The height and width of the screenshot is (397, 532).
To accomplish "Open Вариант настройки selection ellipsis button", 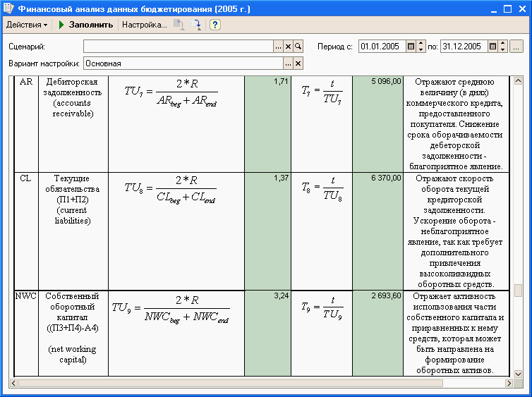I will pyautogui.click(x=288, y=63).
